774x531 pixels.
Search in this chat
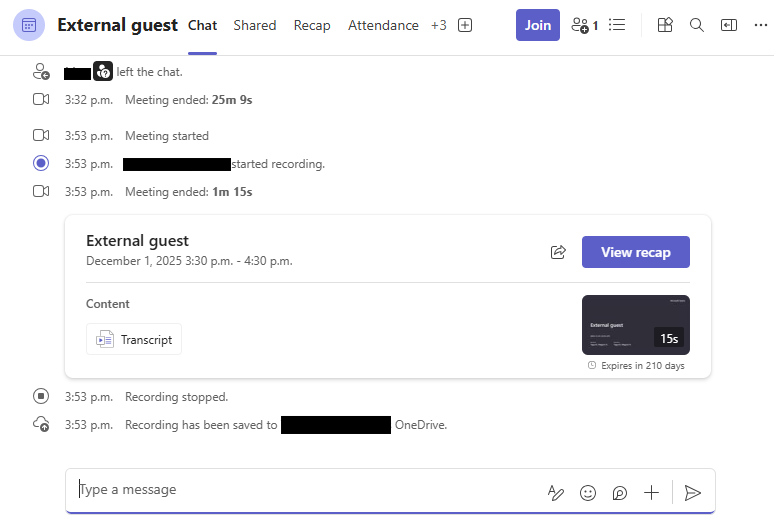(697, 25)
